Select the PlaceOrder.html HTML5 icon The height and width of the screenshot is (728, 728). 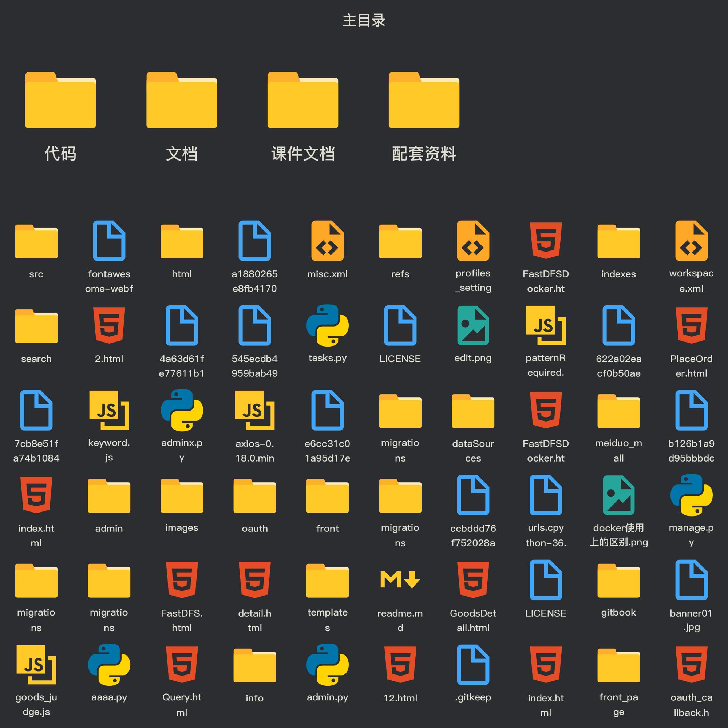coord(692,325)
